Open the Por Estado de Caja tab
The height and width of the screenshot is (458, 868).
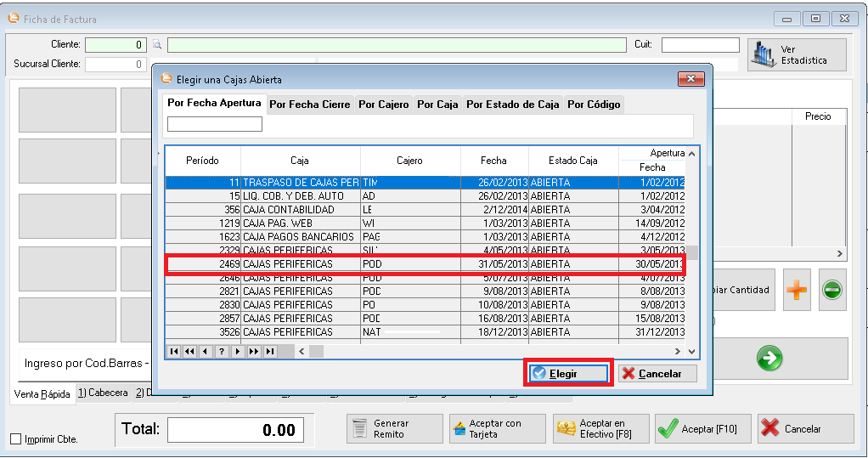[x=512, y=105]
